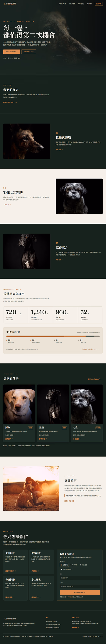Screen dimensions: 106x644
Task: Click 認養諮詢 on 老查's card
Action: [x=77, y=439]
